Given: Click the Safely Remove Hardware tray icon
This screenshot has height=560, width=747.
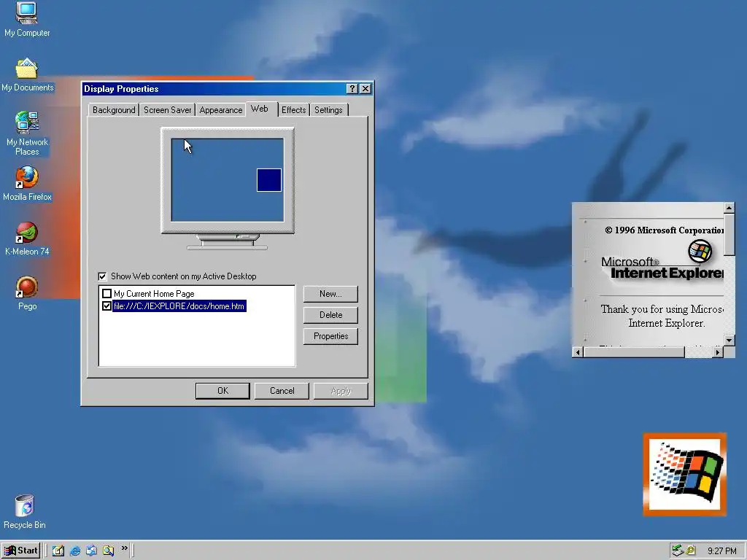Looking at the screenshot, I should coord(678,551).
